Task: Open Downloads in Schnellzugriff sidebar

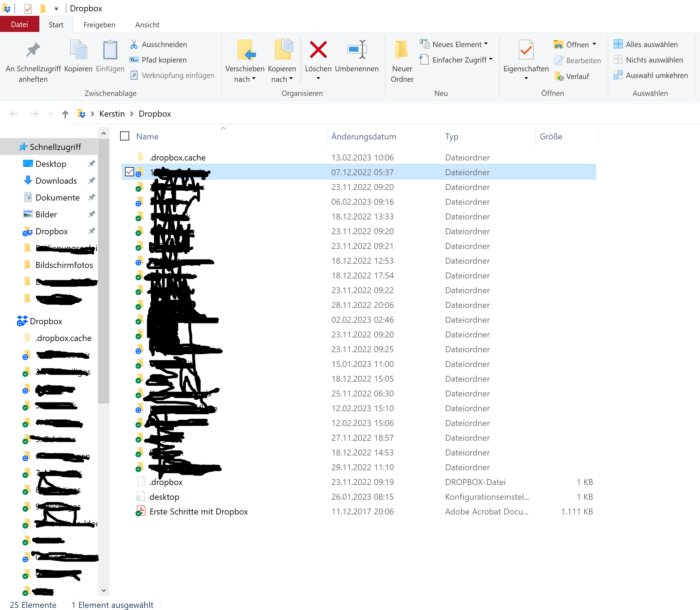Action: coord(56,181)
